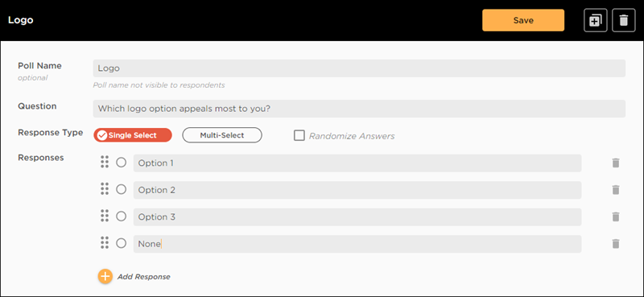Delete the Option 1 response
The width and height of the screenshot is (644, 297).
point(615,163)
